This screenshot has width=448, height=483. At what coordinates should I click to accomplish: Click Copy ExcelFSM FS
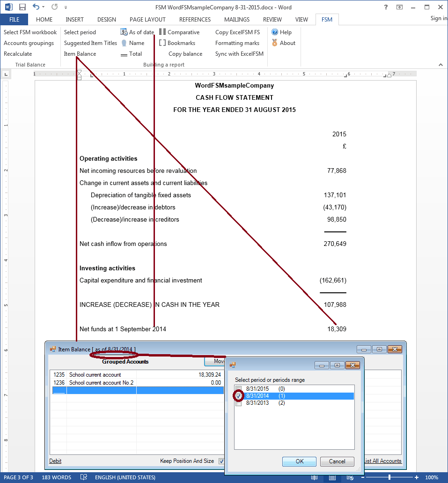[237, 32]
